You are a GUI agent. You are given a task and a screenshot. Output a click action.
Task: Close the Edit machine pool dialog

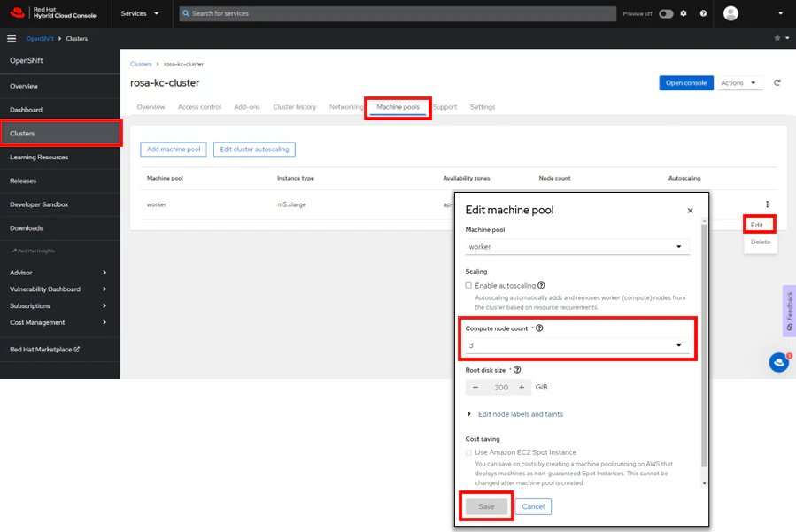(x=690, y=211)
